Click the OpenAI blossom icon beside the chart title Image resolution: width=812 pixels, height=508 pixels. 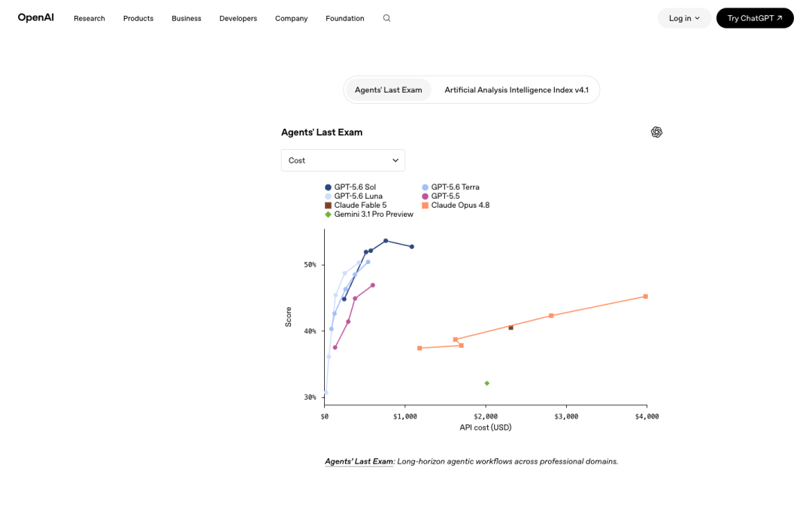point(656,132)
